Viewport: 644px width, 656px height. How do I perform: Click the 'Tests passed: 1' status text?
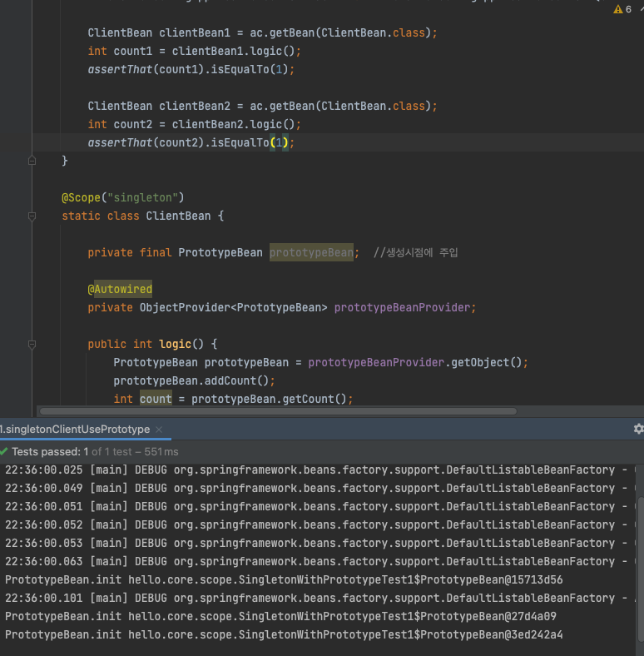coord(50,452)
